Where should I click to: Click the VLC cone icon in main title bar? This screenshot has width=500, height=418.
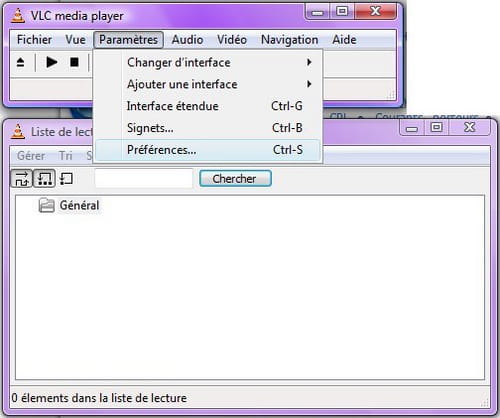(18, 15)
